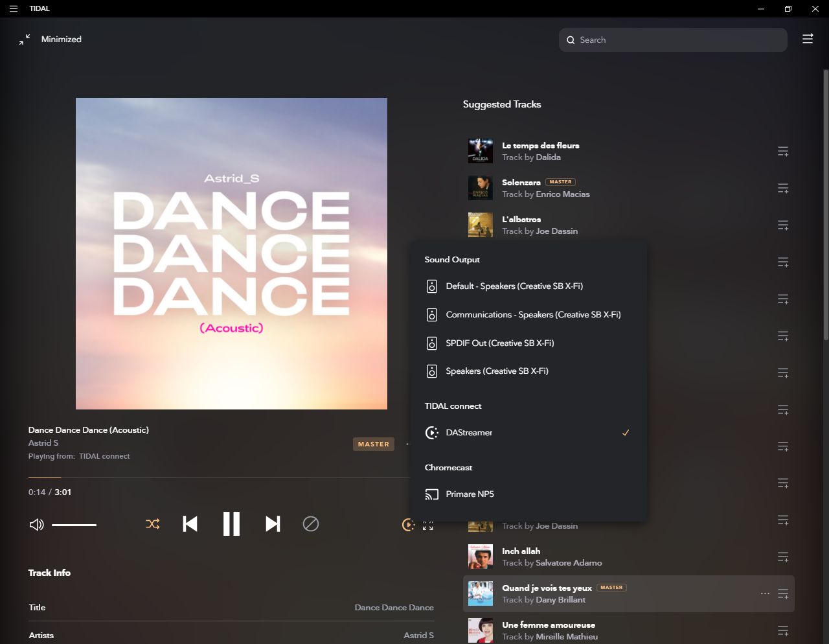Enter fullscreen via the expand icon
829x644 pixels.
tap(428, 525)
